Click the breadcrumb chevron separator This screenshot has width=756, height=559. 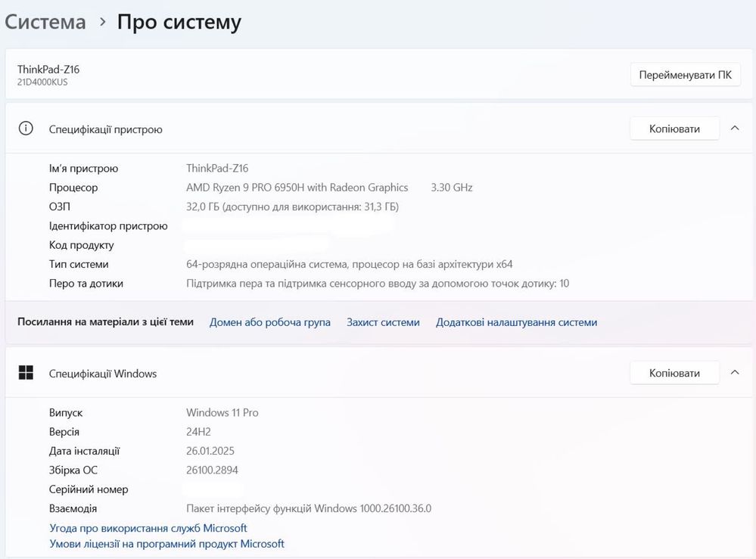pyautogui.click(x=102, y=22)
